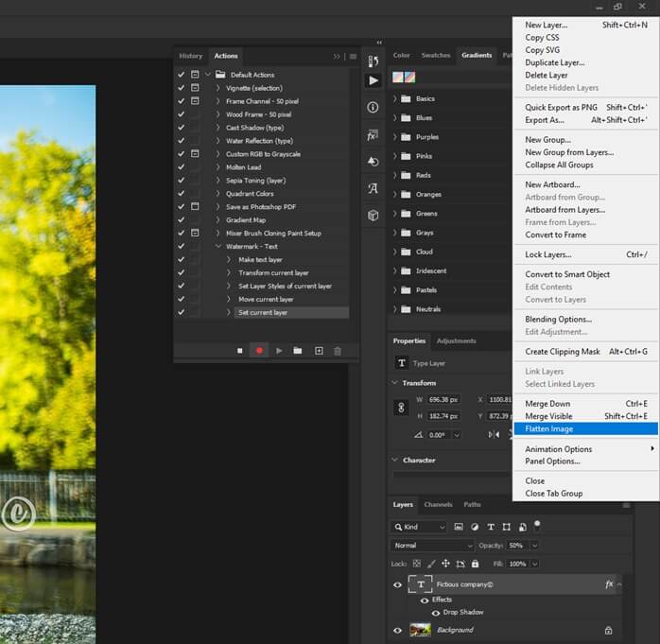Choose Duplicate Layer from the menu
660x644 pixels.
[585, 62]
